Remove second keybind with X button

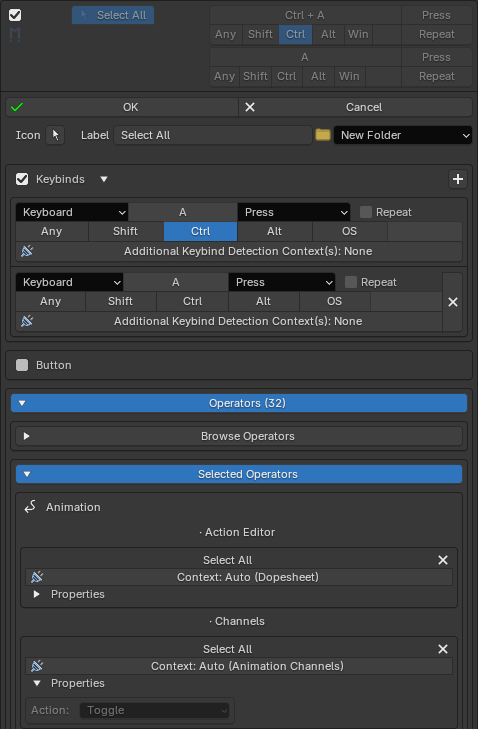[452, 302]
